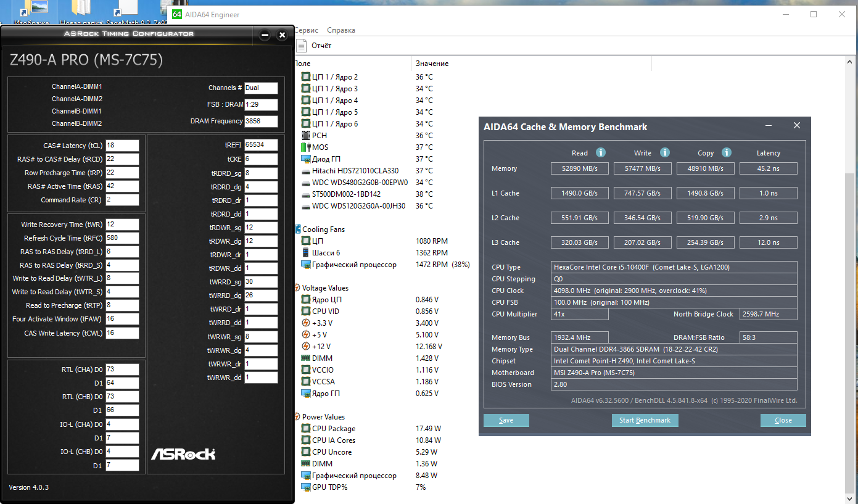Click the AIDA64 app icon in the title bar

[x=177, y=14]
